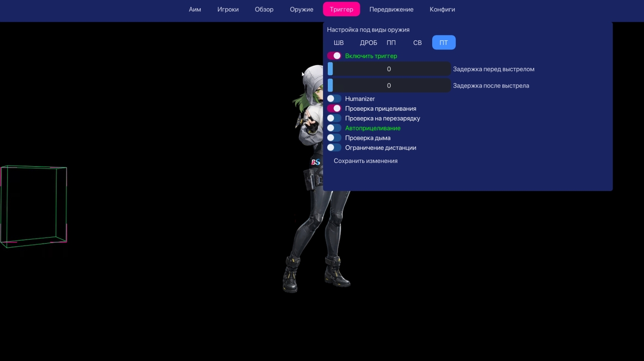Screen dimensions: 644x361
Task: Pick the ПП weapon type
Action: (x=391, y=43)
